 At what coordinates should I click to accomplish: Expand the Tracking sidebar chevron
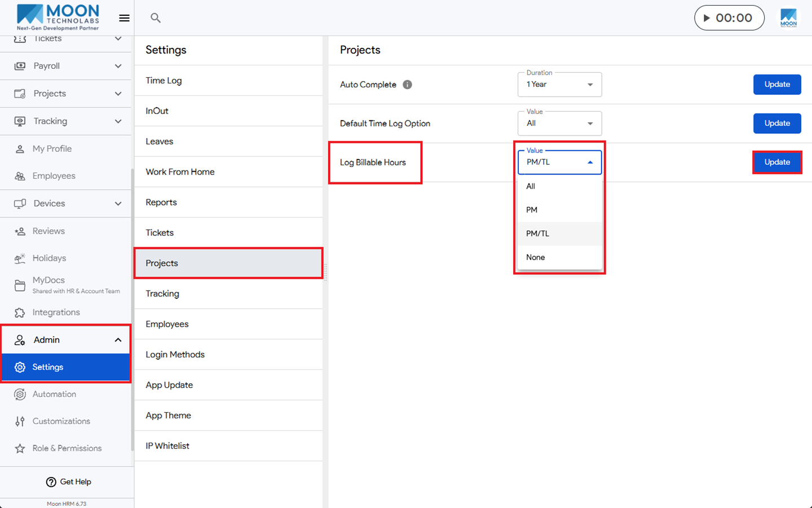[118, 121]
